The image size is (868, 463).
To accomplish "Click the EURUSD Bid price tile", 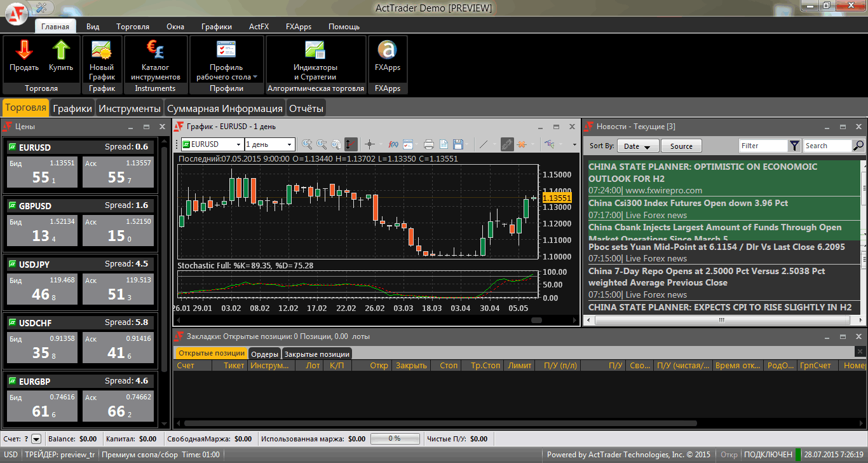I will (42, 172).
